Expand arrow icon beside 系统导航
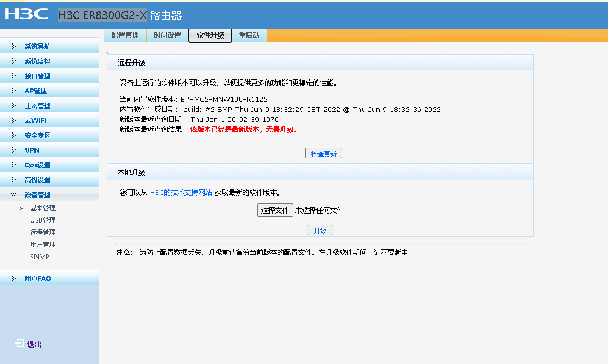Screen dimensions: 608x364 point(14,46)
